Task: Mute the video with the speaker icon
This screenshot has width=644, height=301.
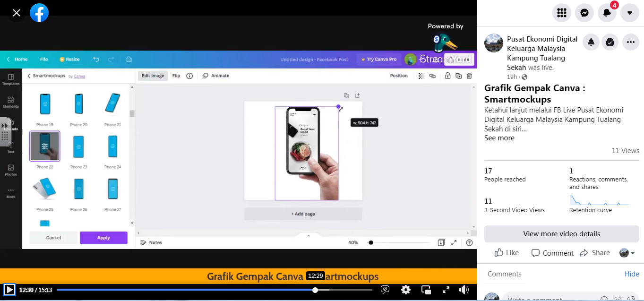Action: (x=464, y=290)
